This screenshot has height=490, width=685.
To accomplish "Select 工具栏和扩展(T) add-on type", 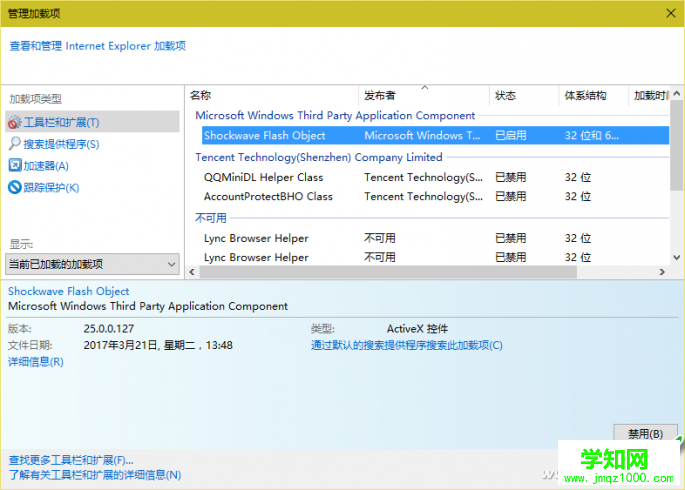I will pyautogui.click(x=92, y=122).
